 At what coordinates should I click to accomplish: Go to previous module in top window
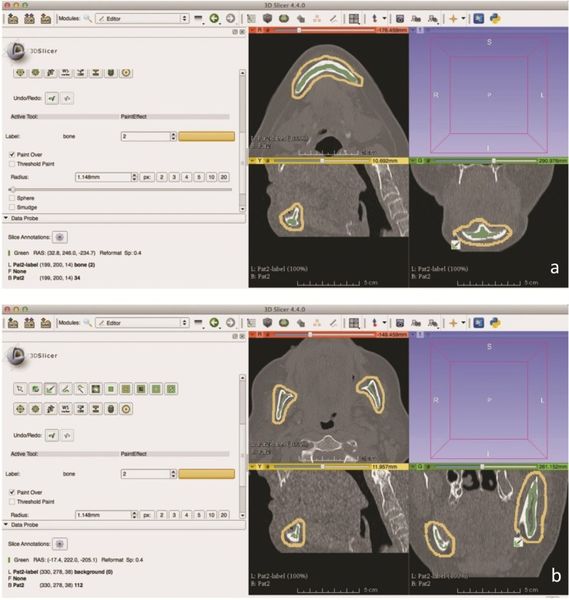coord(214,18)
